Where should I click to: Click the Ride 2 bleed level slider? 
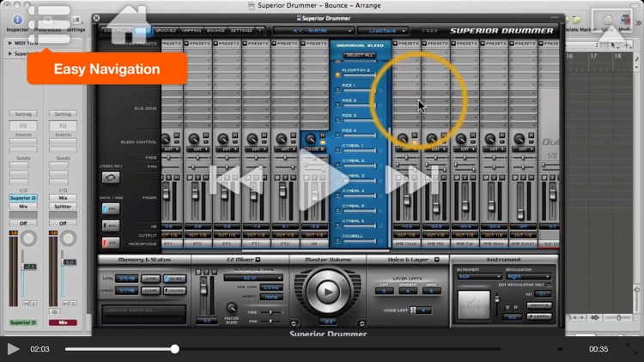click(360, 105)
